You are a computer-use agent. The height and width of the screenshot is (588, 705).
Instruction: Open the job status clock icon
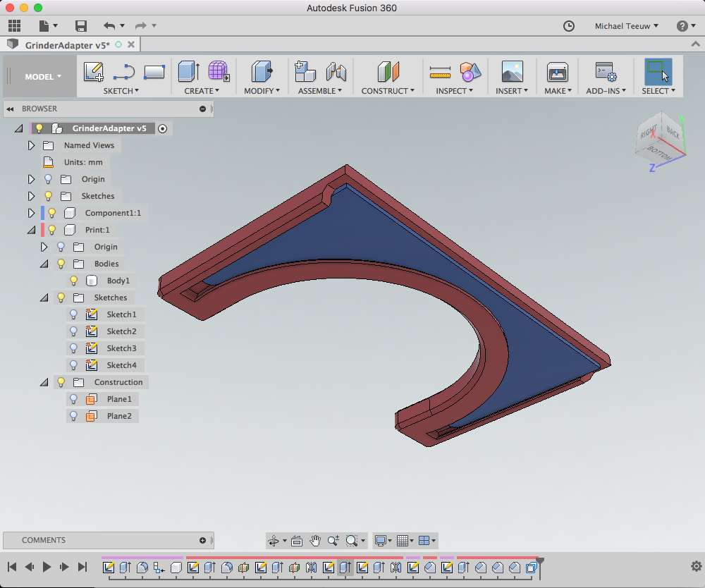569,26
